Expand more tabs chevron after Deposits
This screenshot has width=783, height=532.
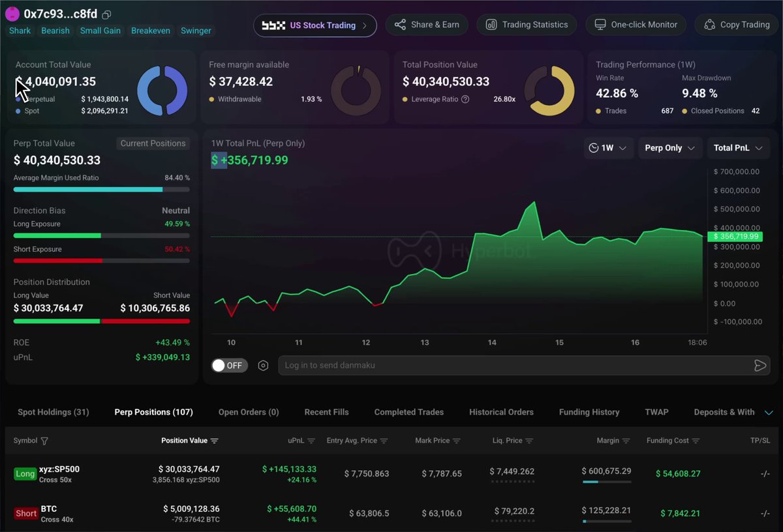coord(769,413)
